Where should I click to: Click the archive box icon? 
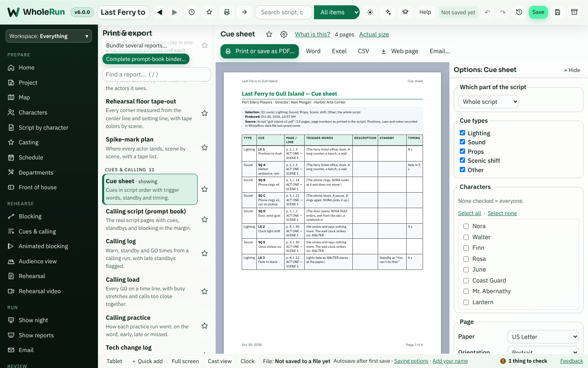tap(574, 12)
